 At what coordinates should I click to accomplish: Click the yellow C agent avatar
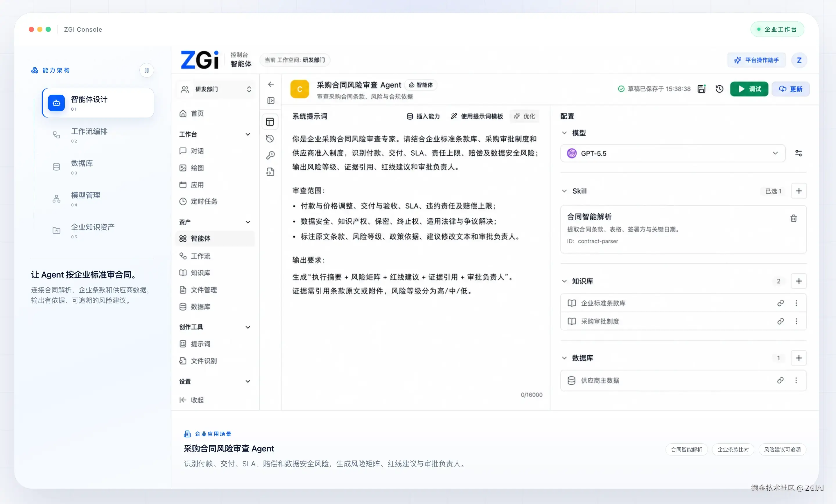[299, 89]
